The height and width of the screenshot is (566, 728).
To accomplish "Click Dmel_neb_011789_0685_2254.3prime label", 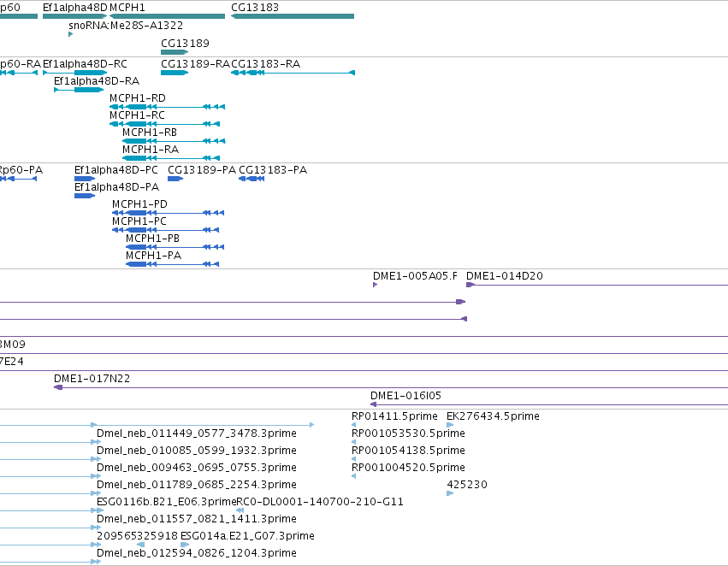I will tap(197, 486).
